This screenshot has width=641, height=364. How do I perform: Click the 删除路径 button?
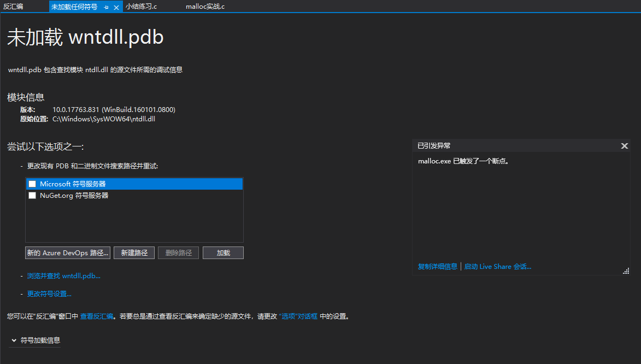[178, 253]
